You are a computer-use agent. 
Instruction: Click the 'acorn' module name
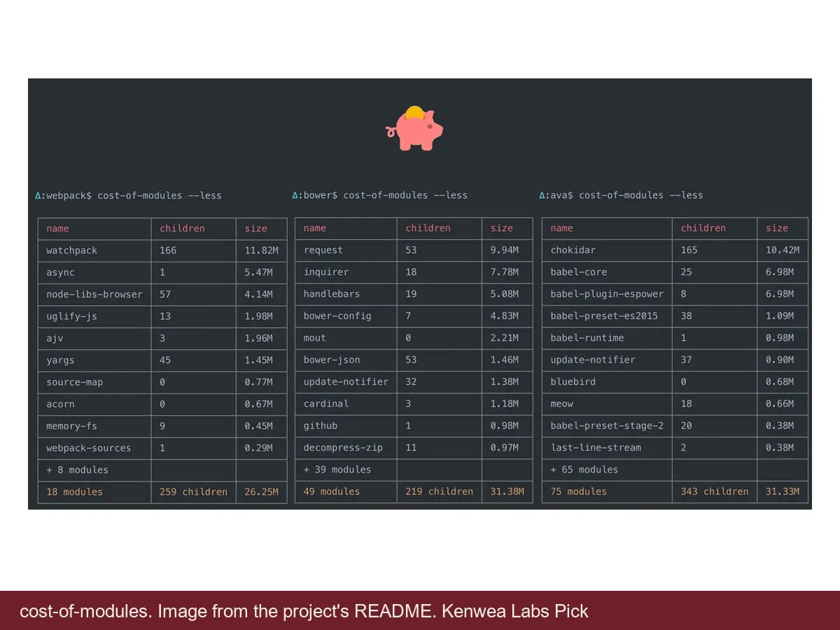60,404
